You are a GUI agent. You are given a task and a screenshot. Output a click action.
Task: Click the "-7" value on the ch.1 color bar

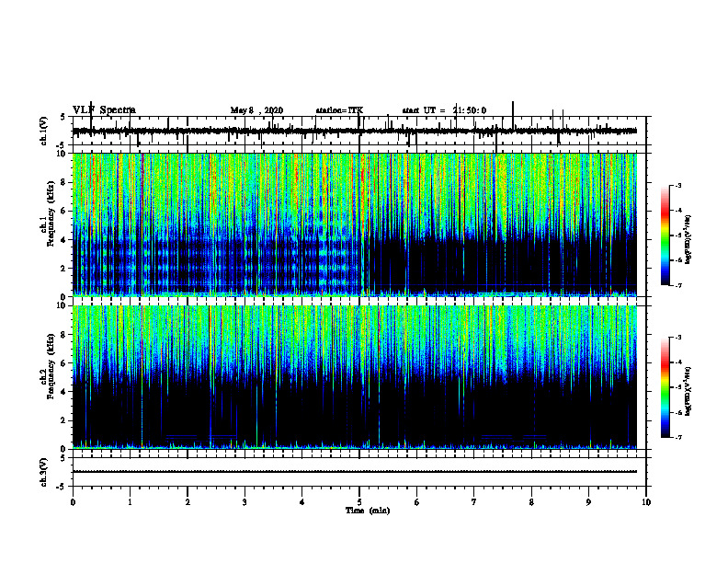[678, 285]
